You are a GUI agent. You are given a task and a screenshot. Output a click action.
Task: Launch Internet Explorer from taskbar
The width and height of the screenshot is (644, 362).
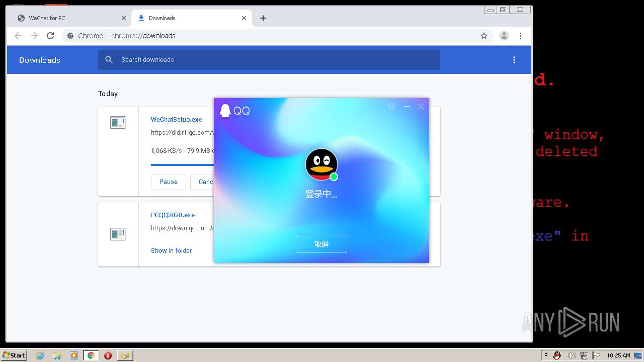(40, 355)
